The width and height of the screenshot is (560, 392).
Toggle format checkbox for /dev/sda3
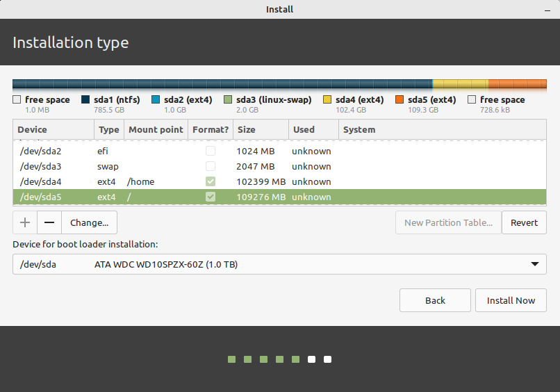coord(211,167)
